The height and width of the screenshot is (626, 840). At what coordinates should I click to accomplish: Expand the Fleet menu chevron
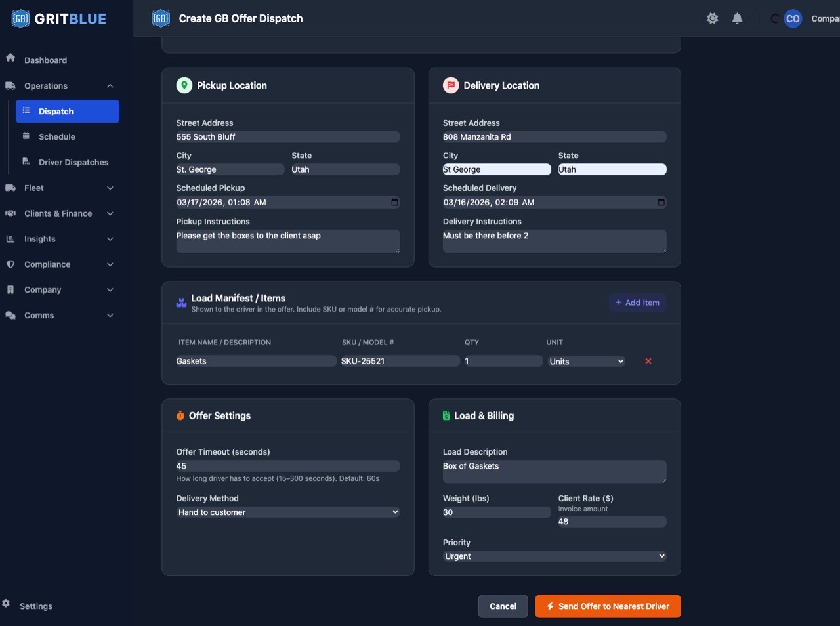(x=110, y=188)
